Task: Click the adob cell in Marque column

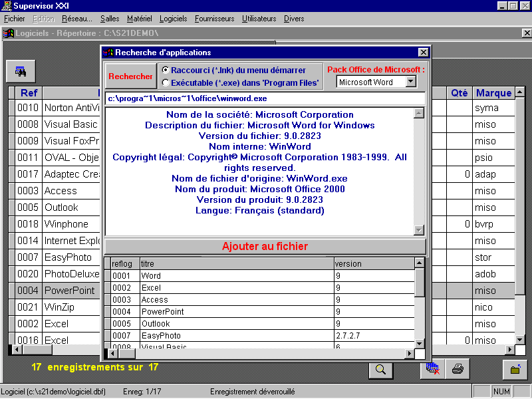Action: click(493, 274)
